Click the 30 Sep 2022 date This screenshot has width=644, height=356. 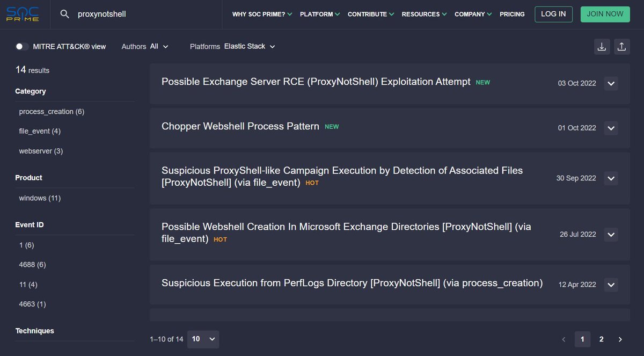(x=576, y=178)
